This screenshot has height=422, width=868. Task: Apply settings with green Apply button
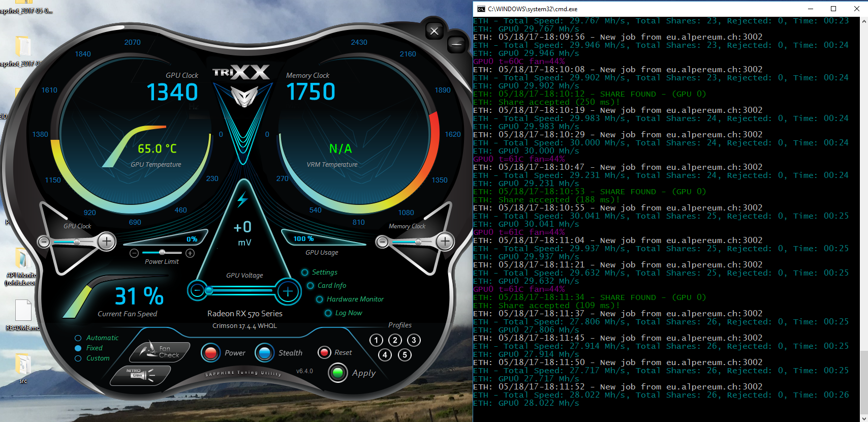[337, 373]
